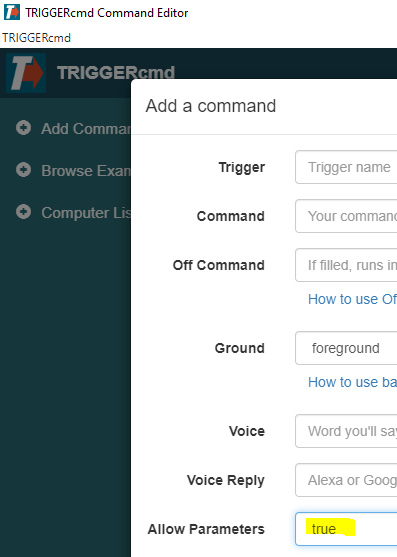Click the TRIGGERcmd Command Editor window title
The image size is (397, 557).
[107, 13]
